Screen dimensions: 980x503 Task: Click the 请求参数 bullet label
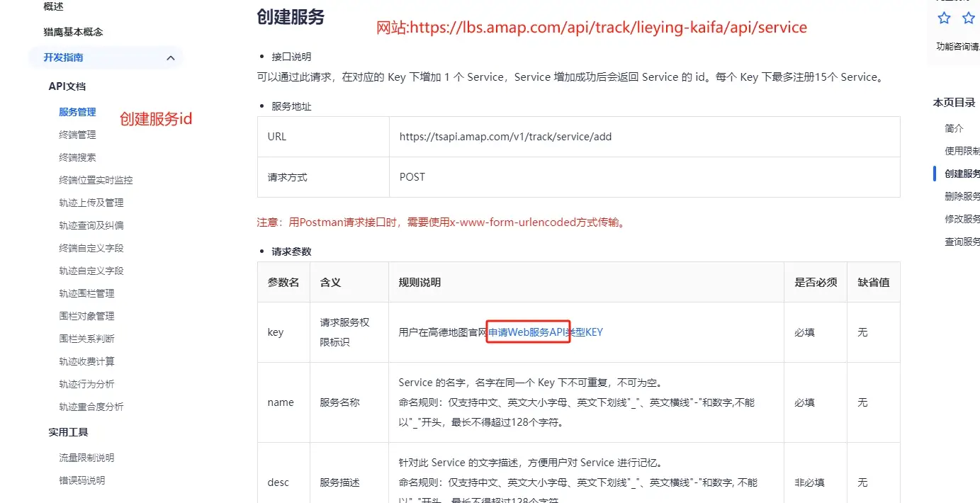point(291,252)
